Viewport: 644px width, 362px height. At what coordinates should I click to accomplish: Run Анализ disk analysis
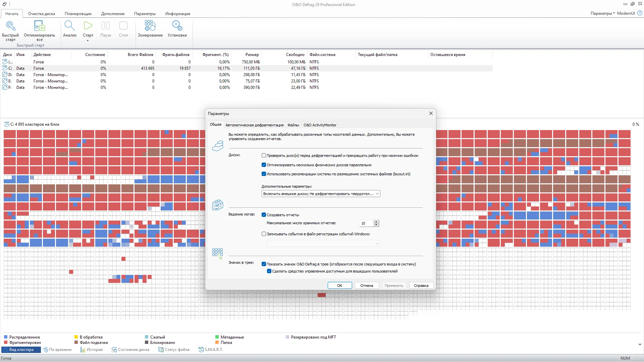(70, 29)
